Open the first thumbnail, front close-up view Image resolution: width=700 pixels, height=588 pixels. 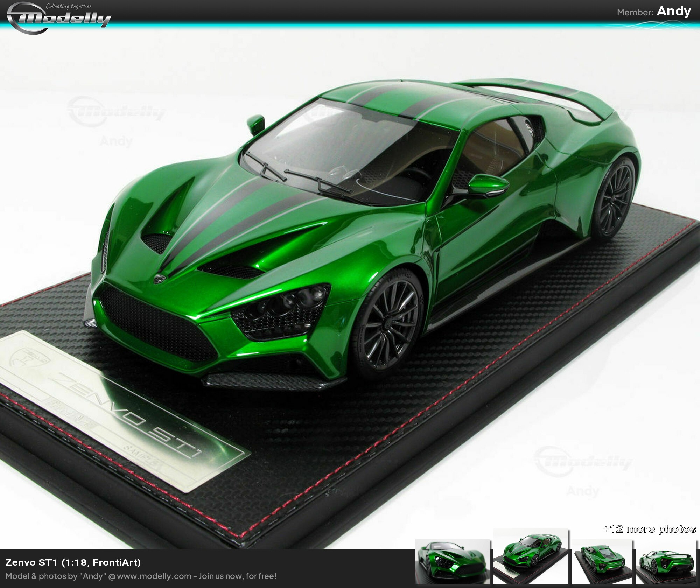tap(452, 561)
